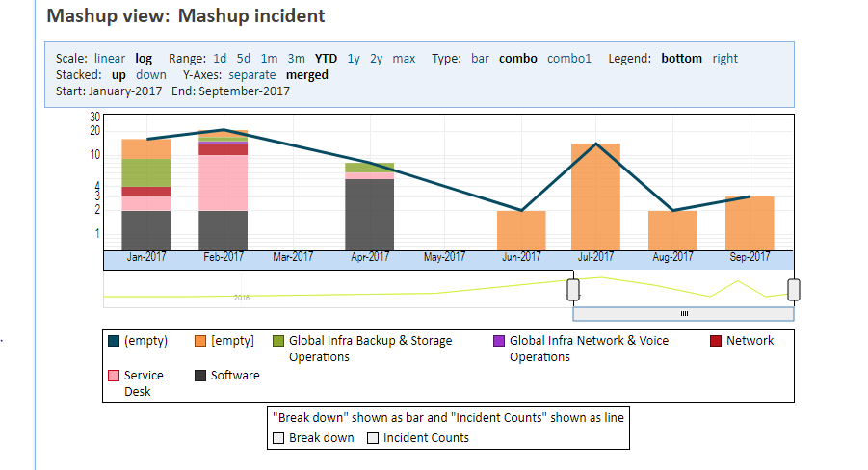Move legend to the right
This screenshot has width=868, height=470.
724,59
